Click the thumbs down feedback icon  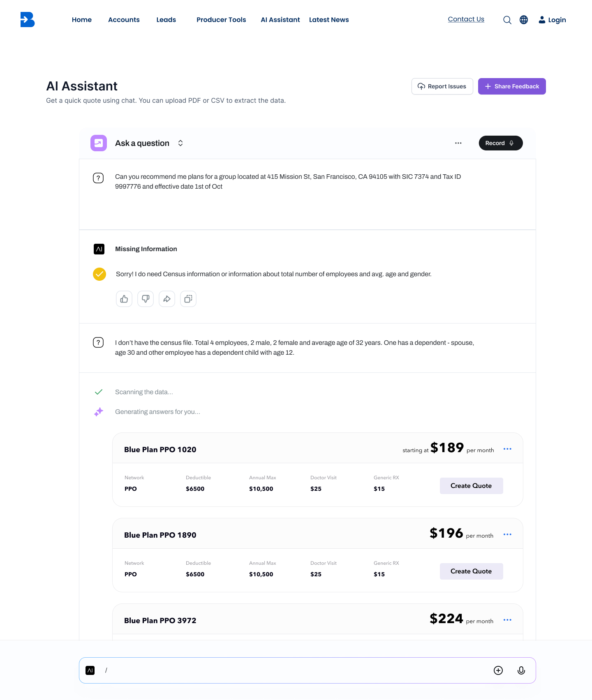point(146,299)
